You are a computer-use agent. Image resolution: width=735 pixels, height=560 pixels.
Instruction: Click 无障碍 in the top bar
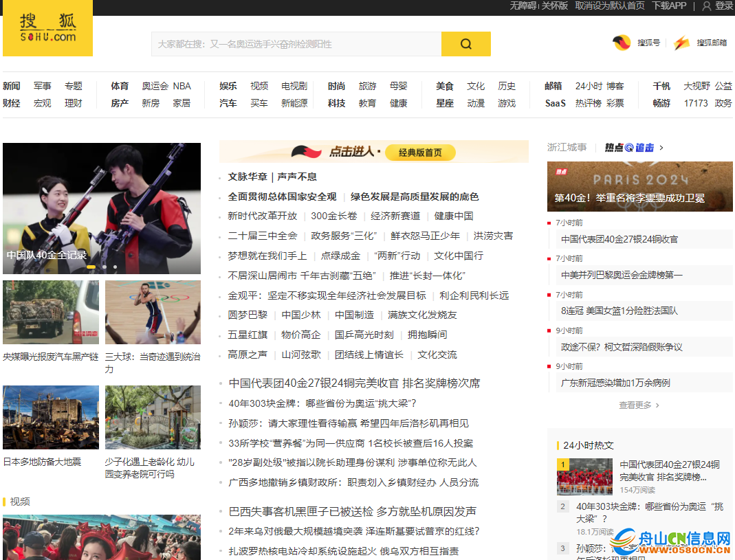[x=523, y=5]
